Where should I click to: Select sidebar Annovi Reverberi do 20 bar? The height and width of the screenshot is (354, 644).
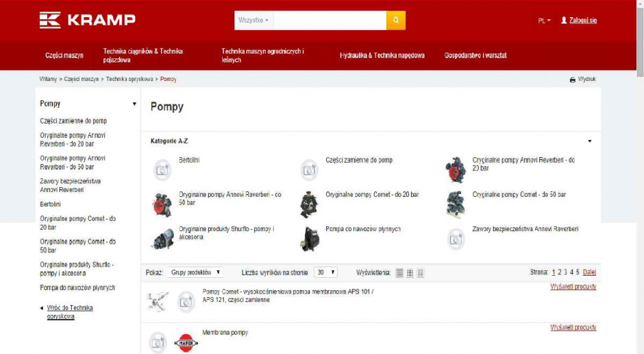coord(73,140)
